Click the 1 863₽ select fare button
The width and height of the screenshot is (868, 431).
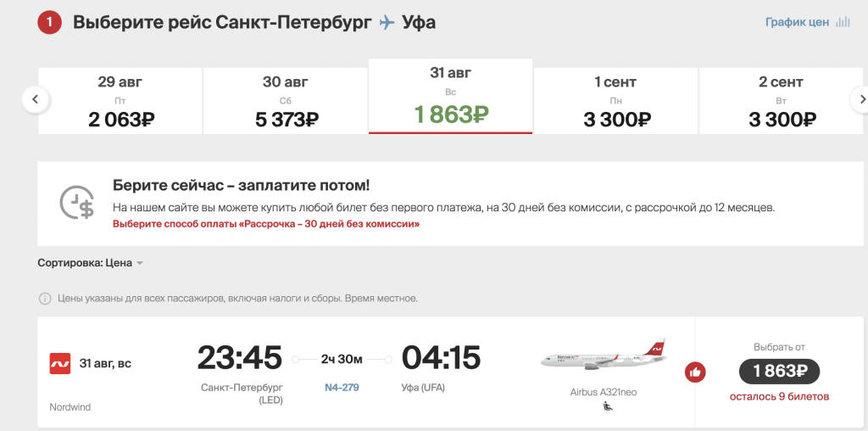780,371
